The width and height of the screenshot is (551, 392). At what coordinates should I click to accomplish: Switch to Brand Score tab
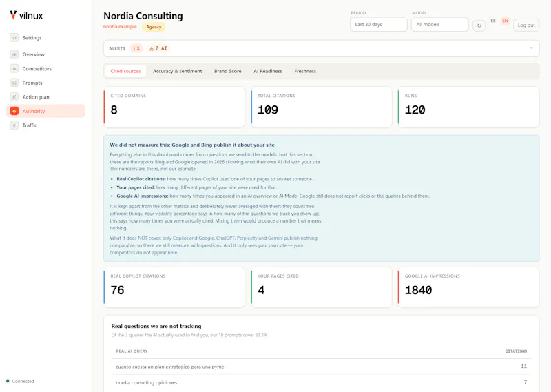click(228, 71)
